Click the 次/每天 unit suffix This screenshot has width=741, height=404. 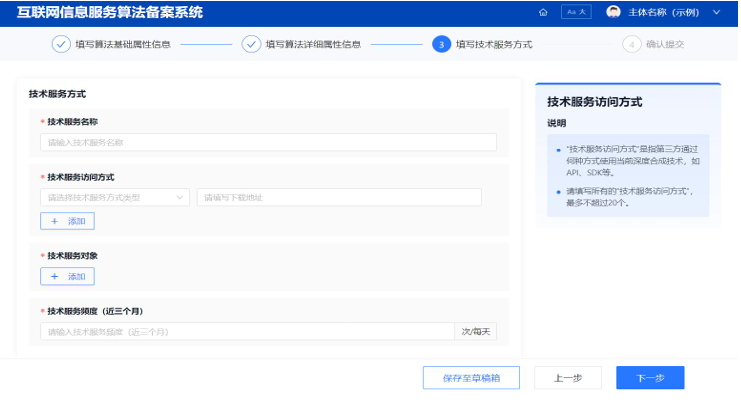coord(475,332)
